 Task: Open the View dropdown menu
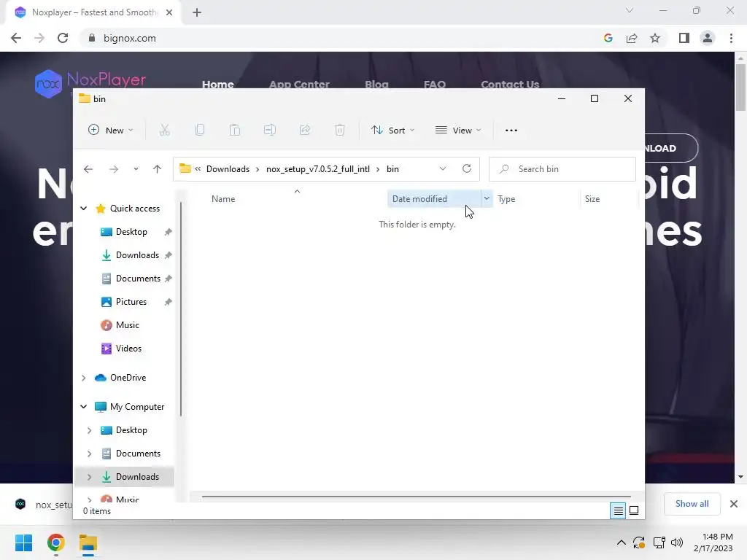coord(458,130)
